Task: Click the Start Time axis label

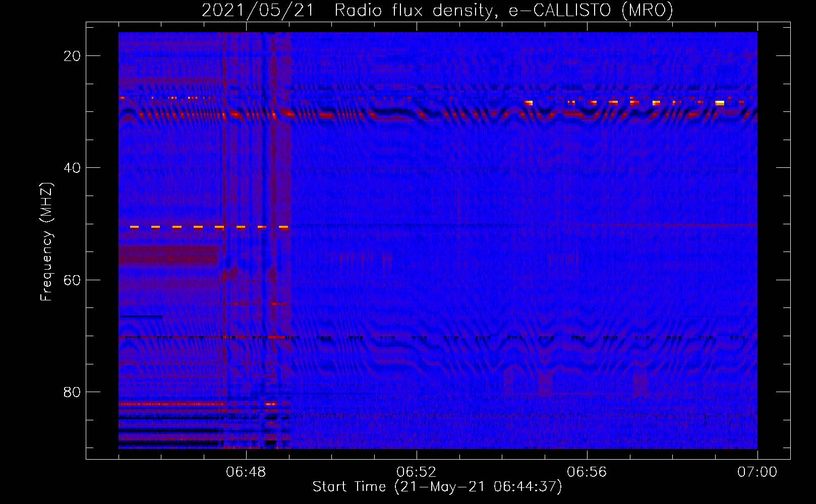Action: click(x=437, y=487)
